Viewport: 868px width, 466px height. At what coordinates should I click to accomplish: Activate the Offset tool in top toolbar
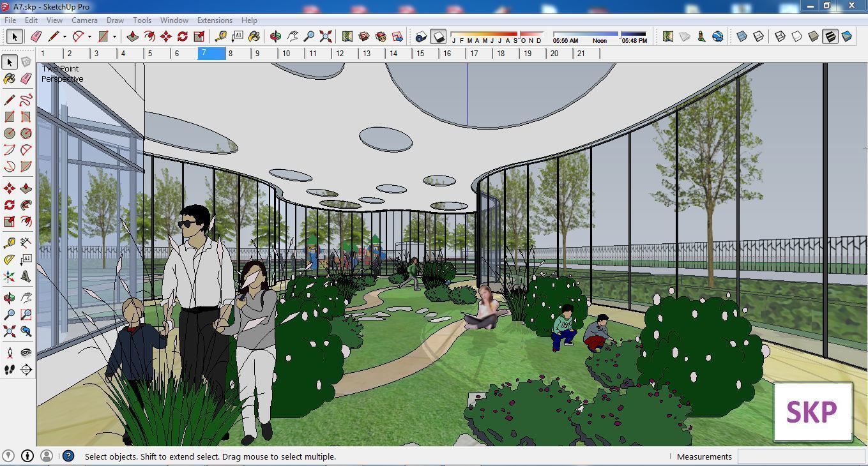pyautogui.click(x=149, y=36)
